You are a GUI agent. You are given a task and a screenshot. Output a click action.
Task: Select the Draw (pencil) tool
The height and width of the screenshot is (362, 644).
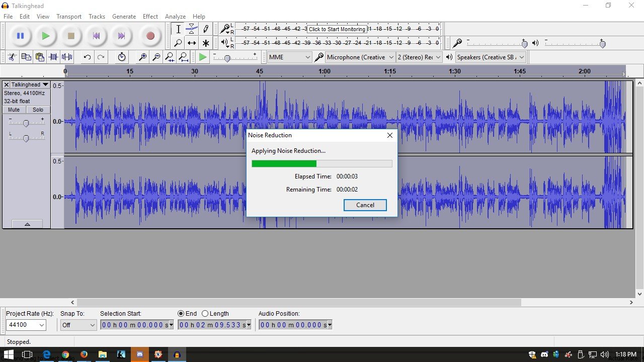point(205,29)
